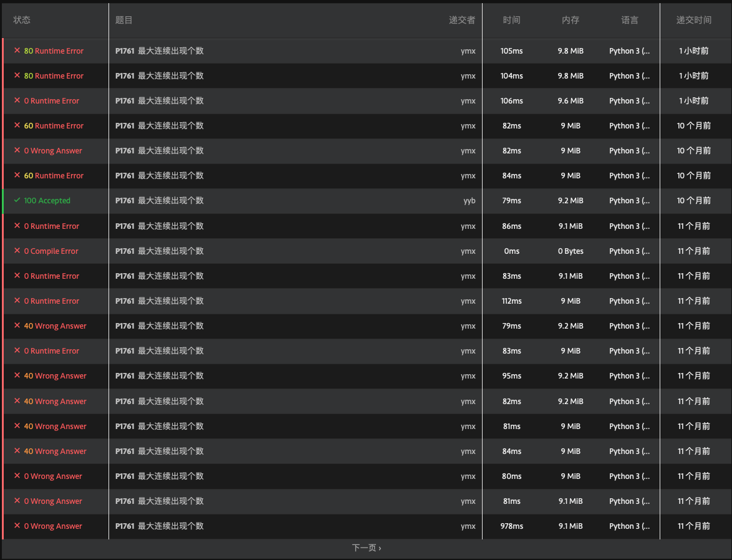Image resolution: width=732 pixels, height=560 pixels.
Task: Open the 0 Compile Error submission details
Action: coord(51,251)
